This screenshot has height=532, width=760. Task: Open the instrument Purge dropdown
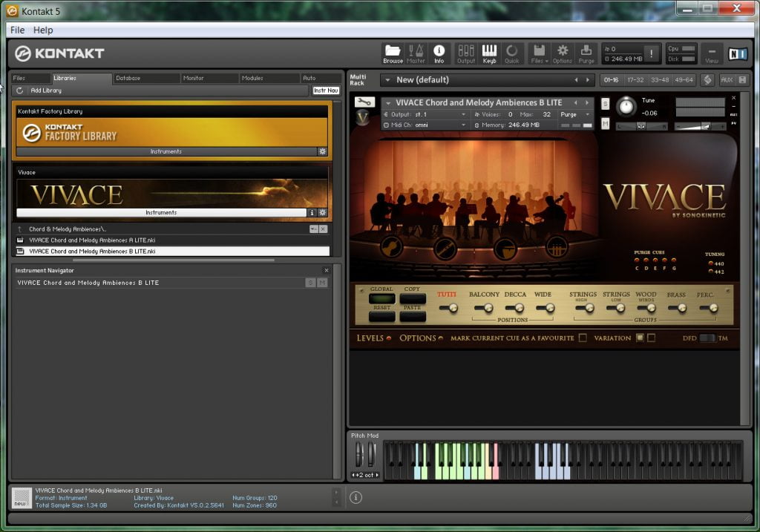(x=575, y=114)
